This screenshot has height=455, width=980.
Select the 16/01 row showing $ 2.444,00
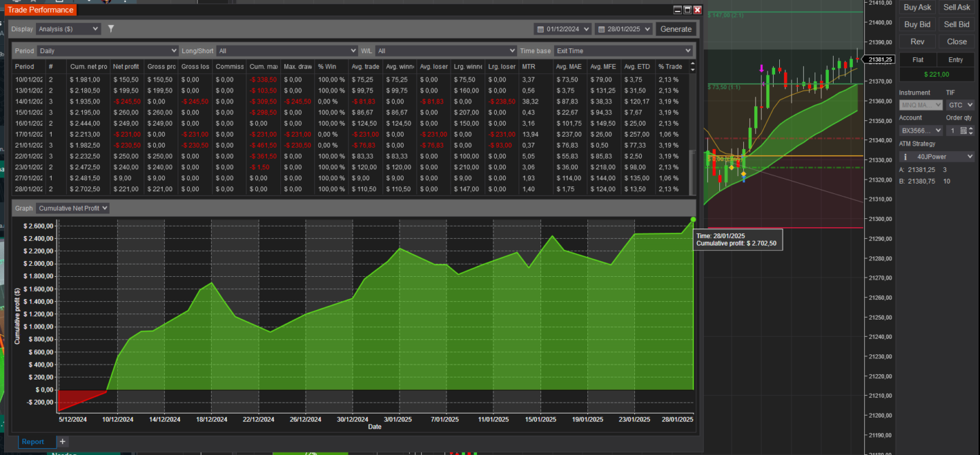[x=351, y=123]
